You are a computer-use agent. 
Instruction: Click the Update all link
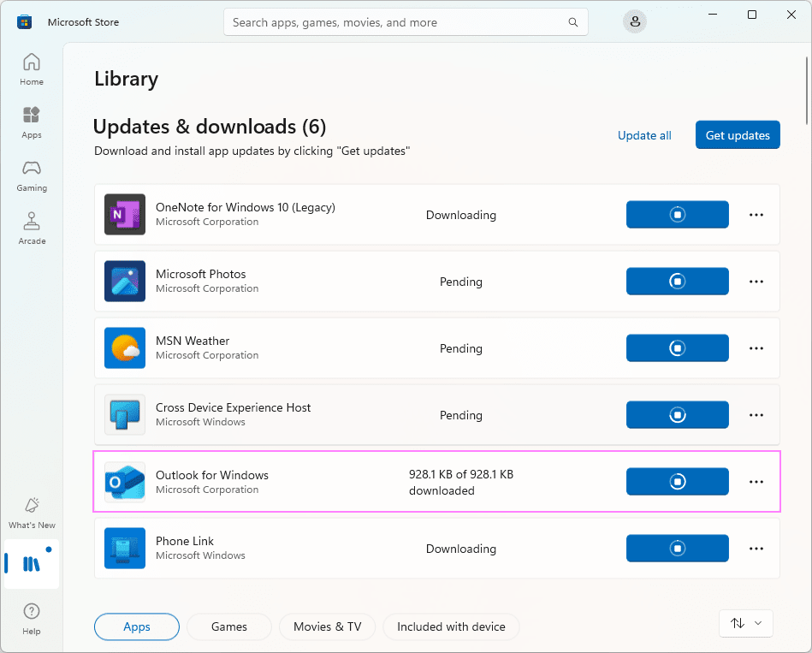tap(644, 135)
